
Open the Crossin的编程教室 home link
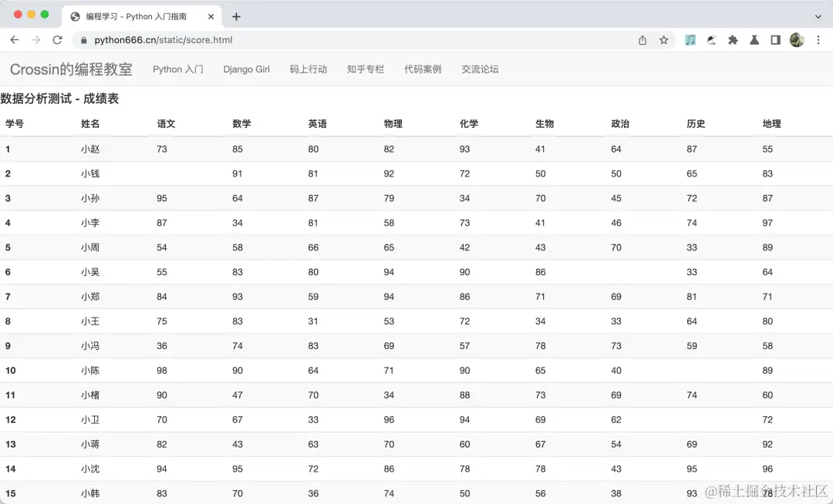click(x=71, y=69)
